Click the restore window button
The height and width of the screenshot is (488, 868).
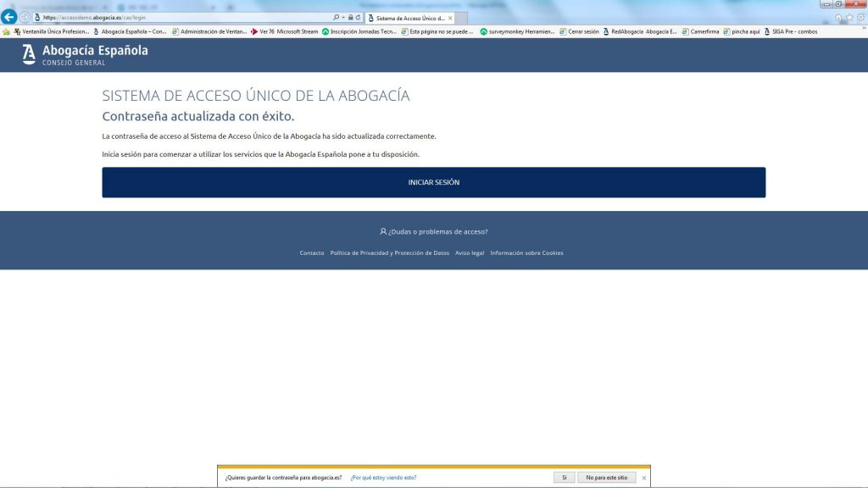[x=838, y=4]
